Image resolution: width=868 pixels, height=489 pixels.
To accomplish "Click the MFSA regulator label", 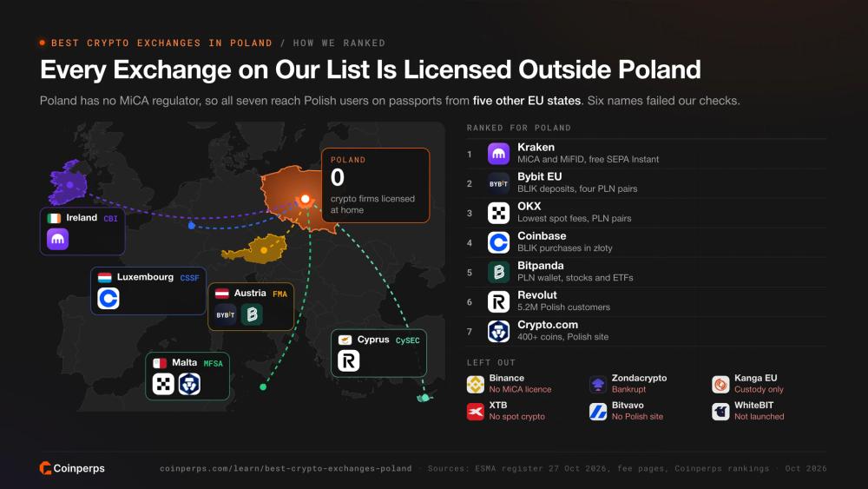I will click(x=214, y=364).
